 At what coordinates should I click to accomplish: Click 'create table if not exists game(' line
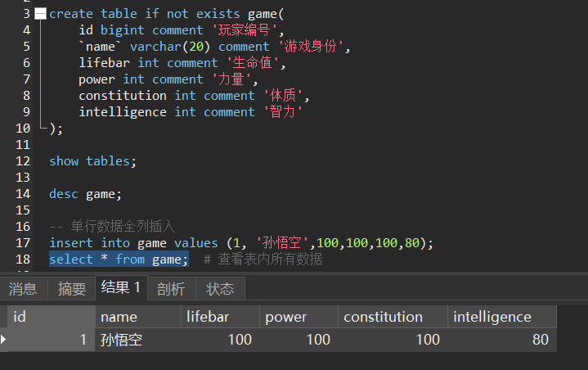click(x=167, y=14)
